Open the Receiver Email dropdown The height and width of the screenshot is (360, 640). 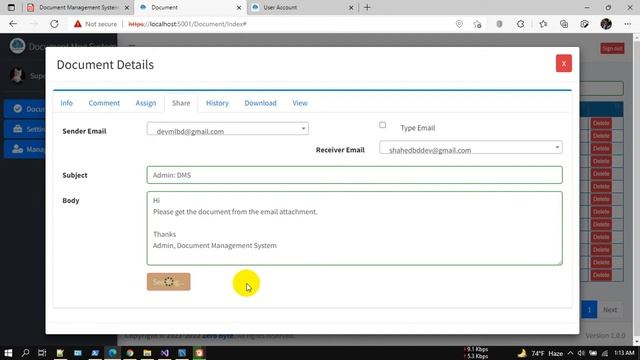tap(471, 147)
